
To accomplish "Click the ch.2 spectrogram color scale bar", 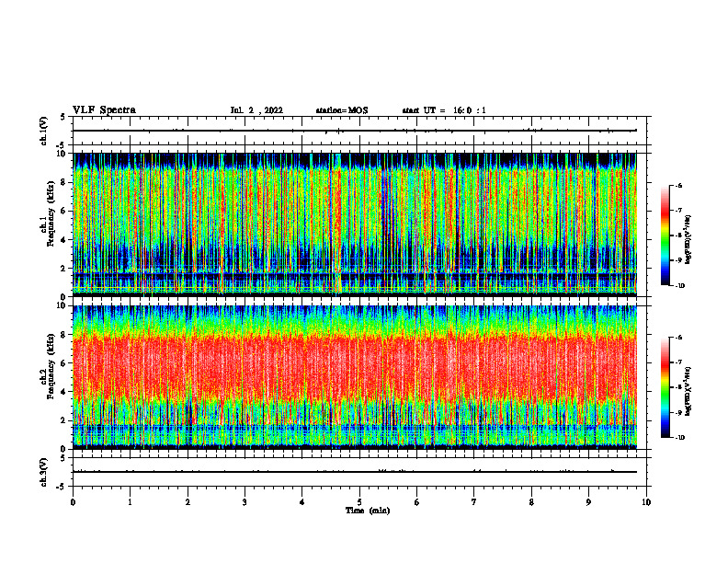I will pyautogui.click(x=665, y=387).
